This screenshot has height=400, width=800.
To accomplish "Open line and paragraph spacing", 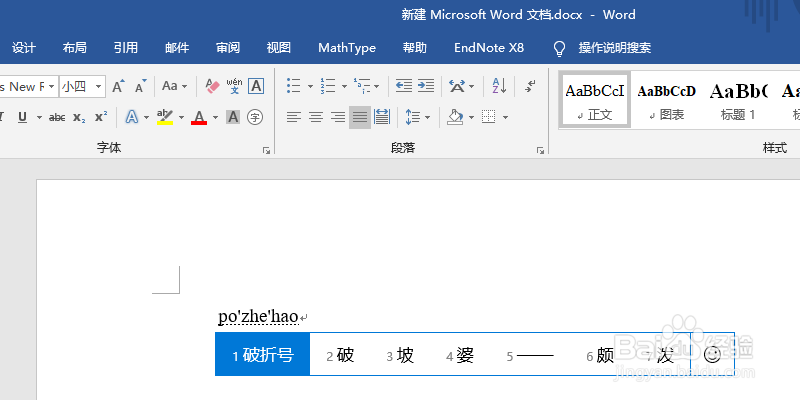I will 412,117.
